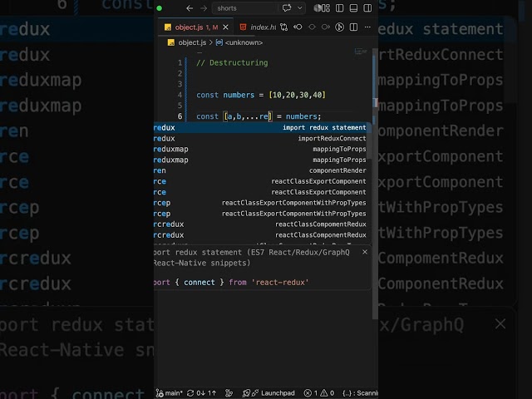Close the snippet documentation popup
The width and height of the screenshot is (532, 399).
(365, 252)
